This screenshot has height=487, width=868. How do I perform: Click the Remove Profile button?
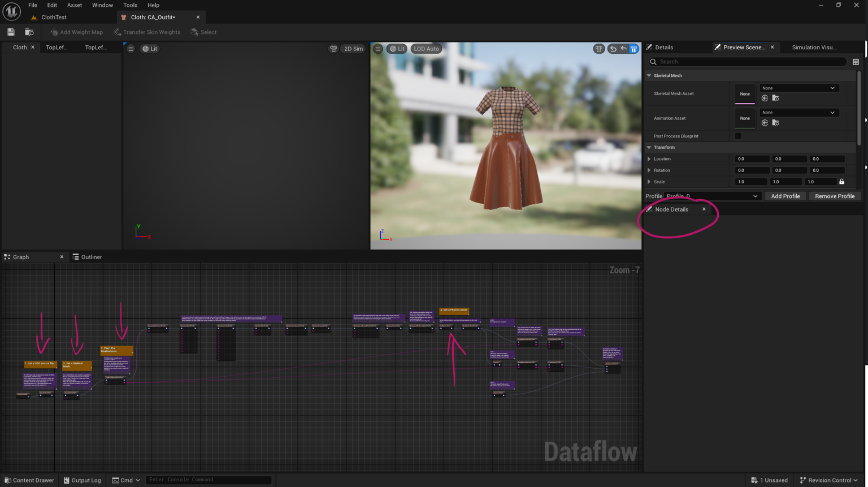835,196
